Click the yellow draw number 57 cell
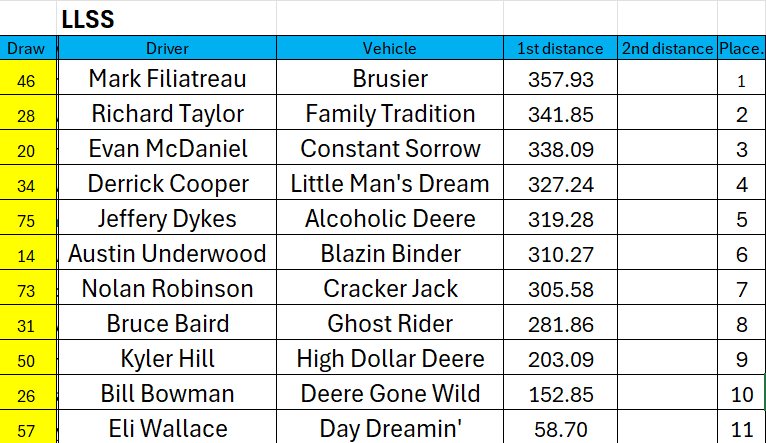The width and height of the screenshot is (766, 443). pyautogui.click(x=26, y=429)
